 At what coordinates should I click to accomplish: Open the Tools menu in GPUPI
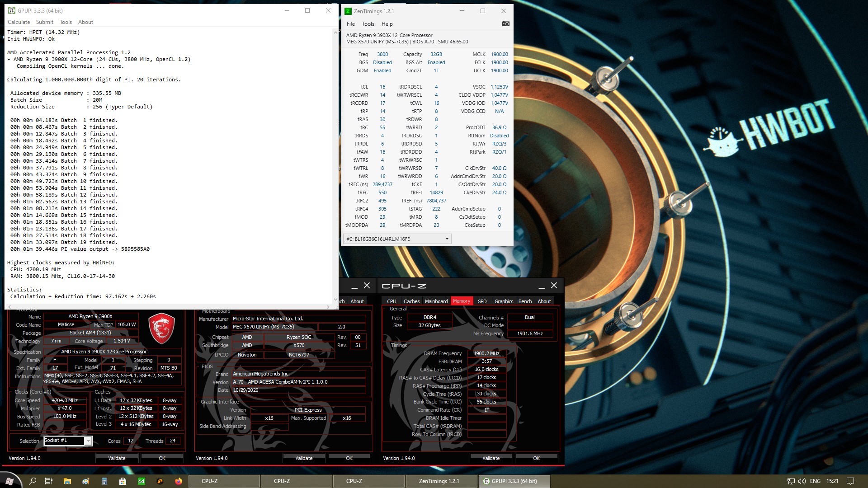click(x=66, y=22)
